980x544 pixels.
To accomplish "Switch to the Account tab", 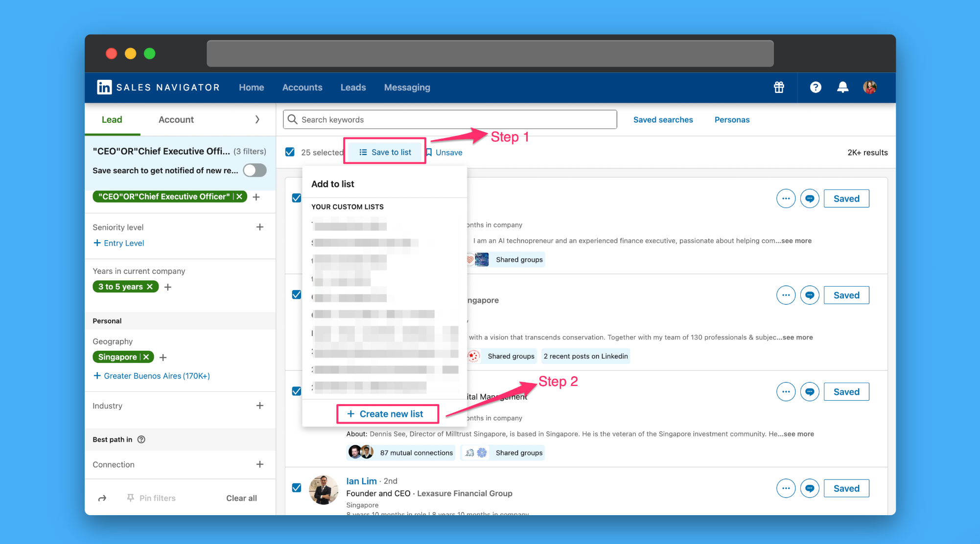I will [176, 119].
